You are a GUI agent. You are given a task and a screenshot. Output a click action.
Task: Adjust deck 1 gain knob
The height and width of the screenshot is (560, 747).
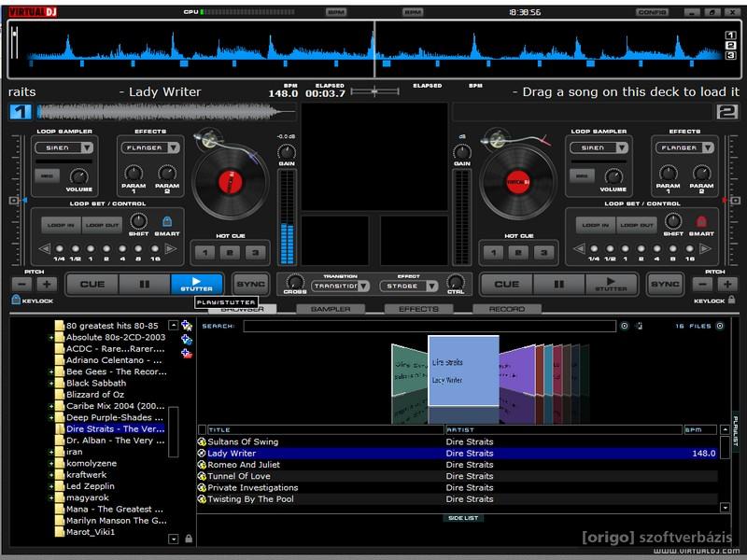point(287,152)
